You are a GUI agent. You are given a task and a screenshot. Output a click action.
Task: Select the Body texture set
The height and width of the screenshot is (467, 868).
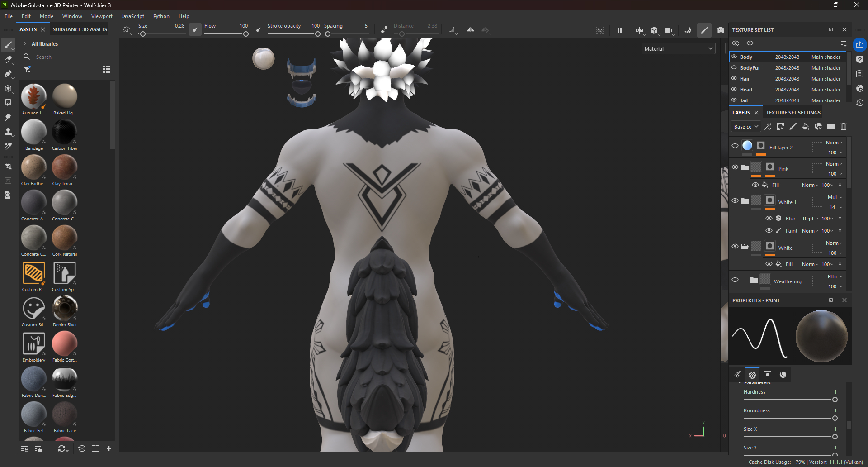(746, 57)
